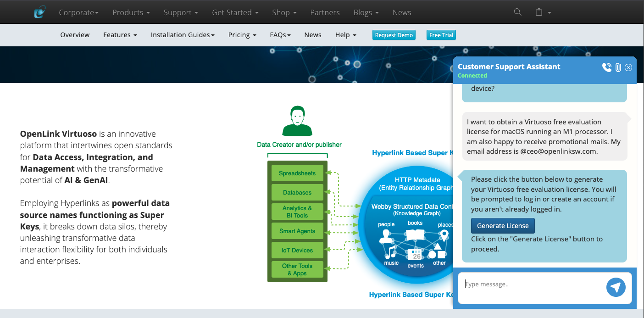644x318 pixels.
Task: Expand the Products dropdown menu
Action: coord(131,12)
